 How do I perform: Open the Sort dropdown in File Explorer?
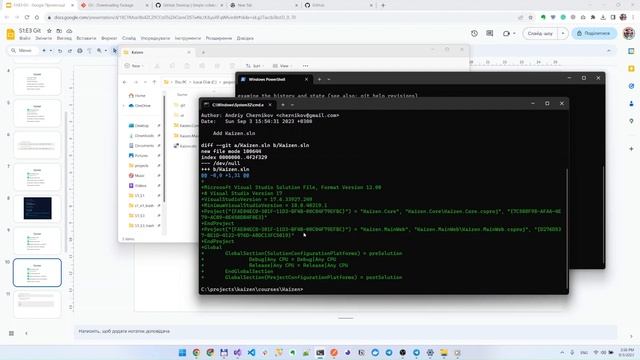pos(255,66)
